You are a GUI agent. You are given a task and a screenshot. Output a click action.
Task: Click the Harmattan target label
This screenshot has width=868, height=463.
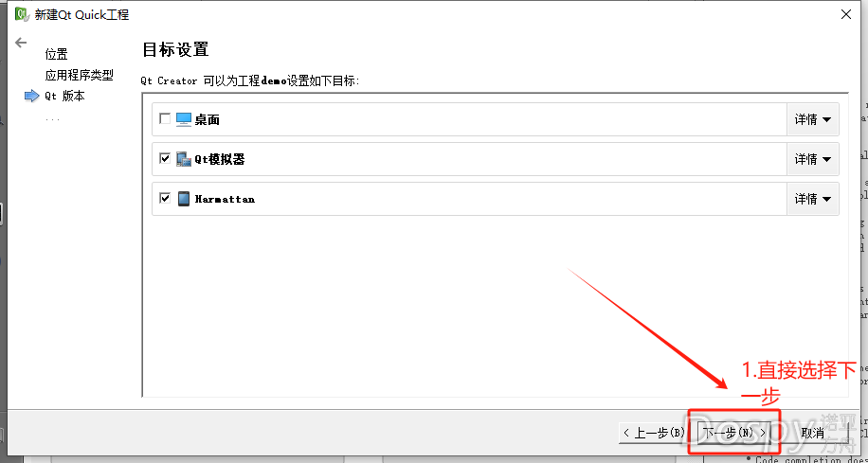tap(225, 199)
